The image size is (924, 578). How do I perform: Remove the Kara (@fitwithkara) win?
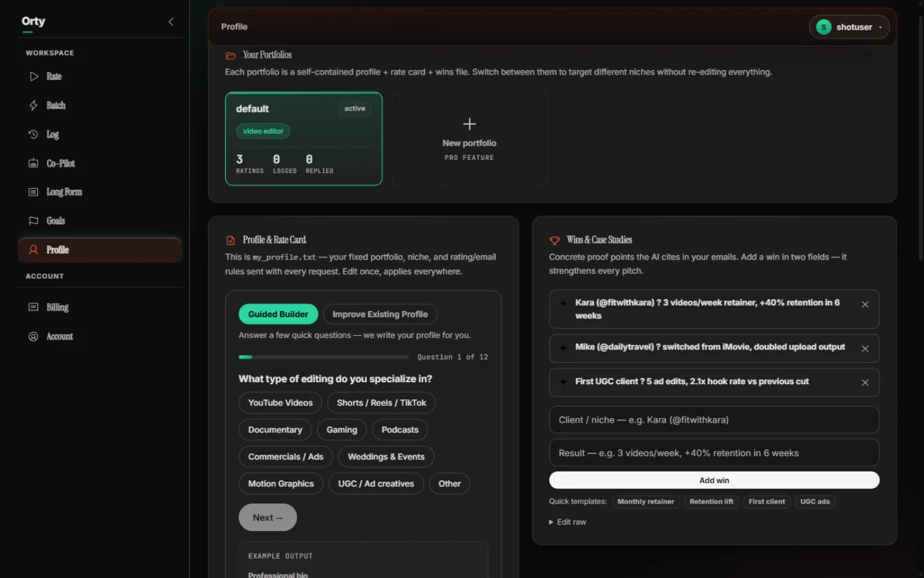(865, 304)
